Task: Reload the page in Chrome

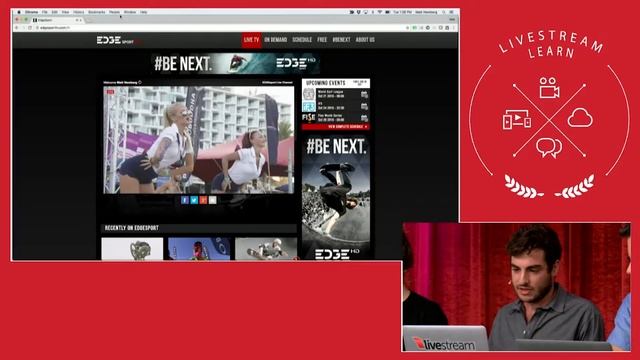Action: 30,28
